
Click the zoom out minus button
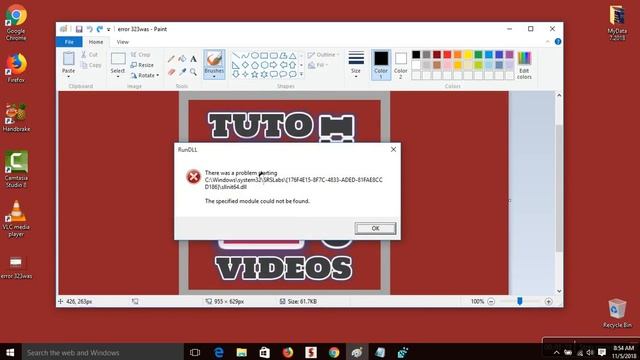491,302
